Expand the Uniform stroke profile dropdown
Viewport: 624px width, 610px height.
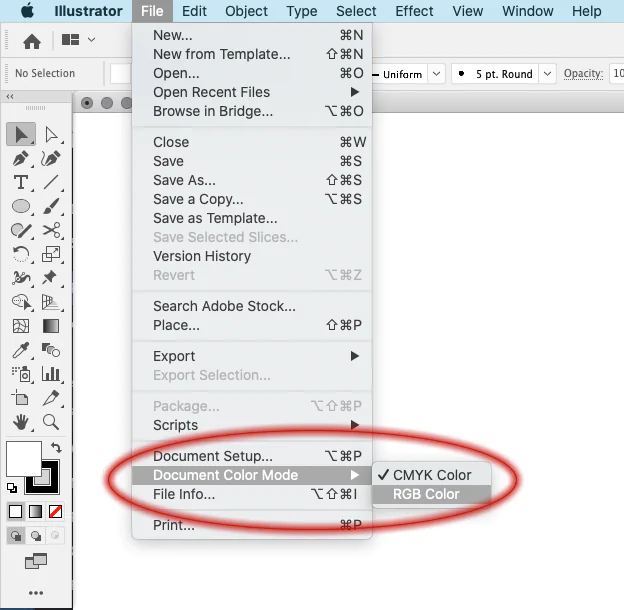point(437,74)
